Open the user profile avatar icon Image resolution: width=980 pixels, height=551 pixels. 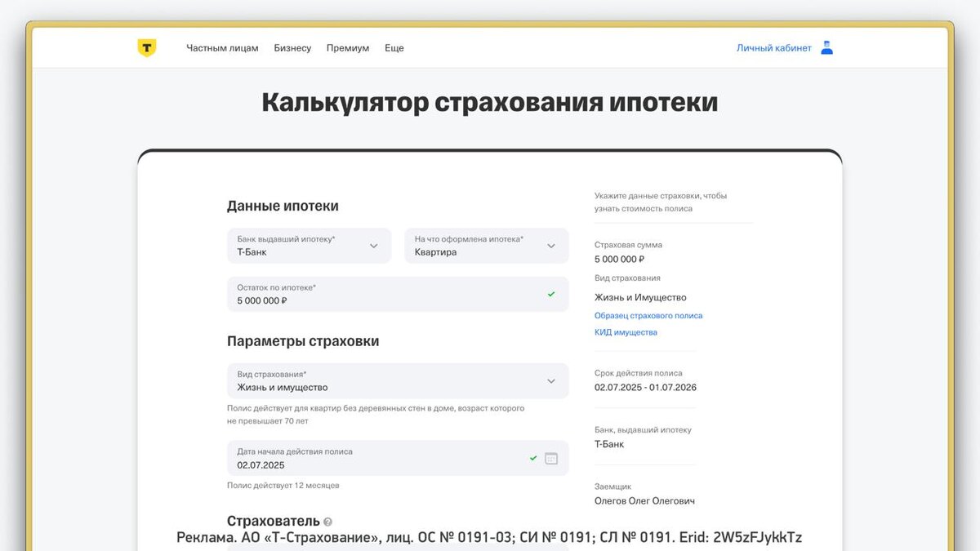pyautogui.click(x=826, y=47)
